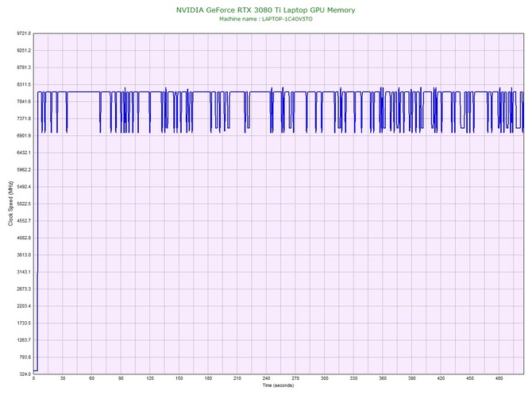The height and width of the screenshot is (399, 532).
Task: Select the 4552.7 y-axis value
Action: tap(24, 221)
